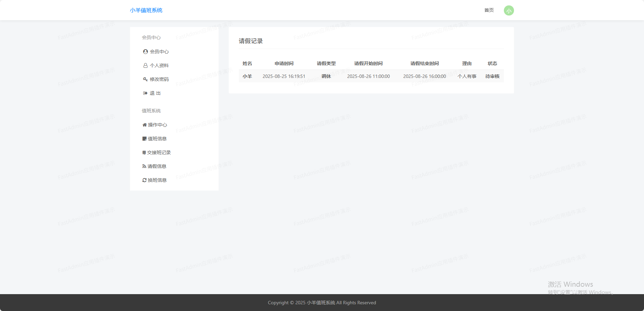Click the note icon beside 值班信息
The width and height of the screenshot is (644, 311).
pos(144,139)
